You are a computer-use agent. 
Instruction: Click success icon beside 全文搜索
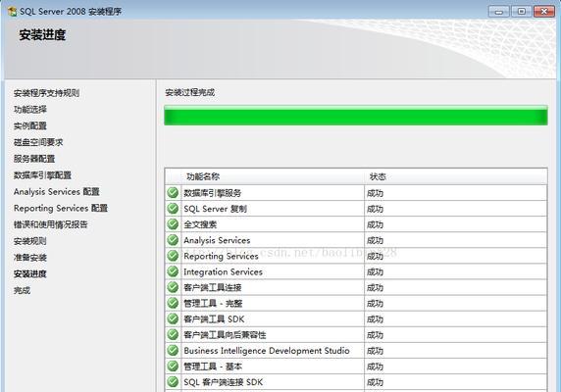tap(173, 224)
